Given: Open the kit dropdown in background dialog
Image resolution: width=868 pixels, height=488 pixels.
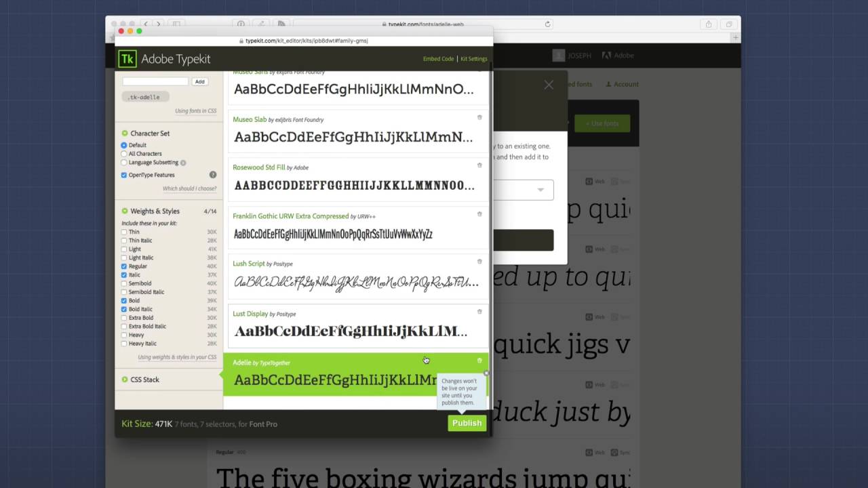Looking at the screenshot, I should [523, 190].
